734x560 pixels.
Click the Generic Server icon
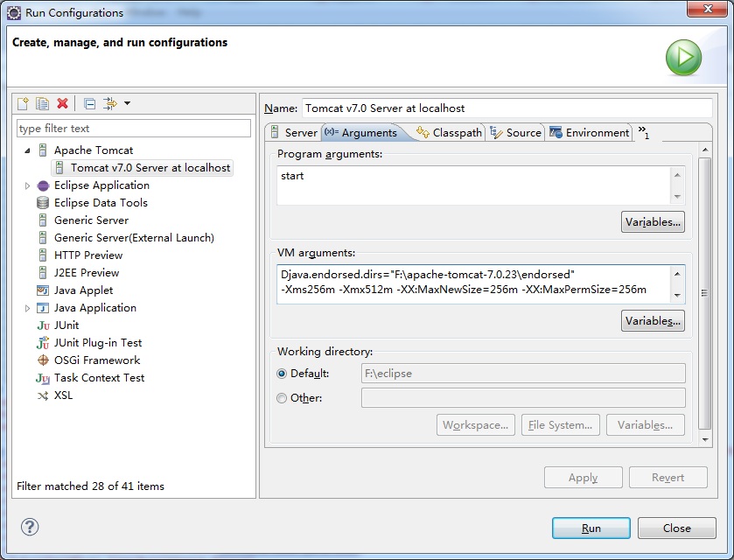43,220
